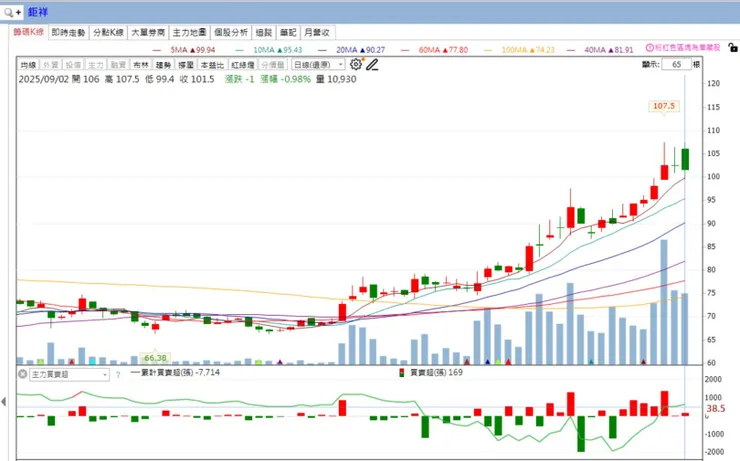This screenshot has height=461, width=740.
Task: Click the tallest blue volume bar
Action: pyautogui.click(x=664, y=302)
